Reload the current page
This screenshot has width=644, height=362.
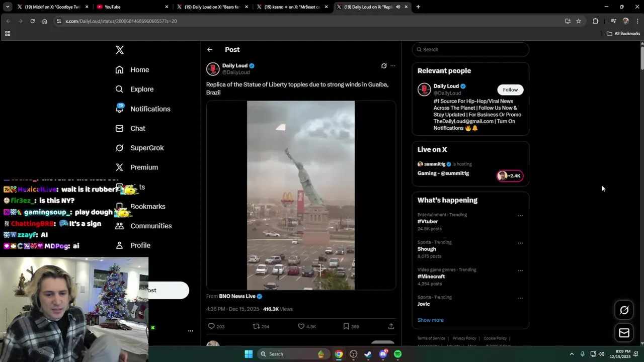32,21
